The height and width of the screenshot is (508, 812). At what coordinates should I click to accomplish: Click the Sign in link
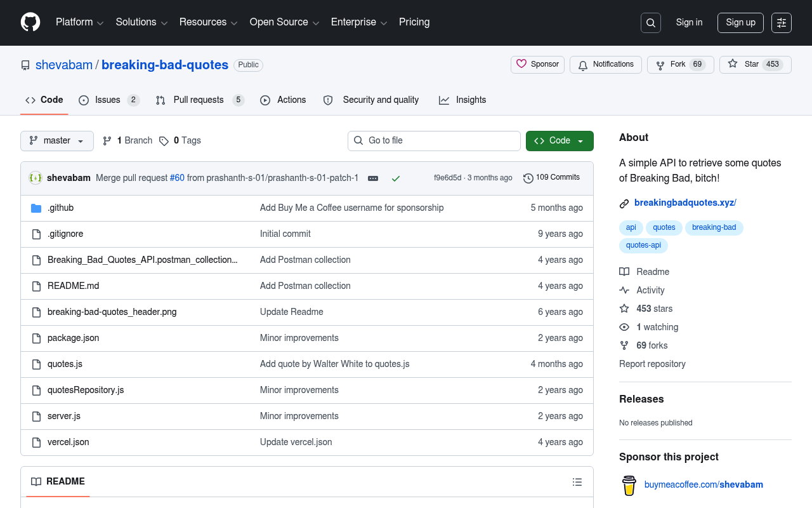tap(689, 22)
